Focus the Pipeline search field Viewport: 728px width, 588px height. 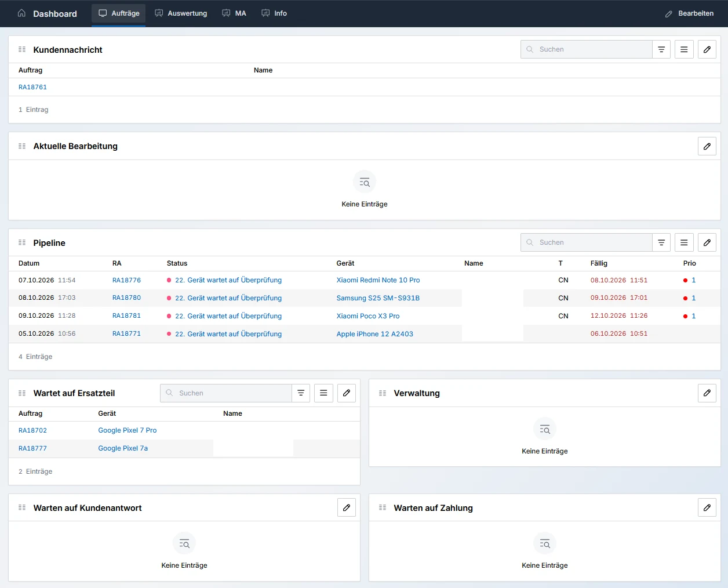pyautogui.click(x=587, y=242)
